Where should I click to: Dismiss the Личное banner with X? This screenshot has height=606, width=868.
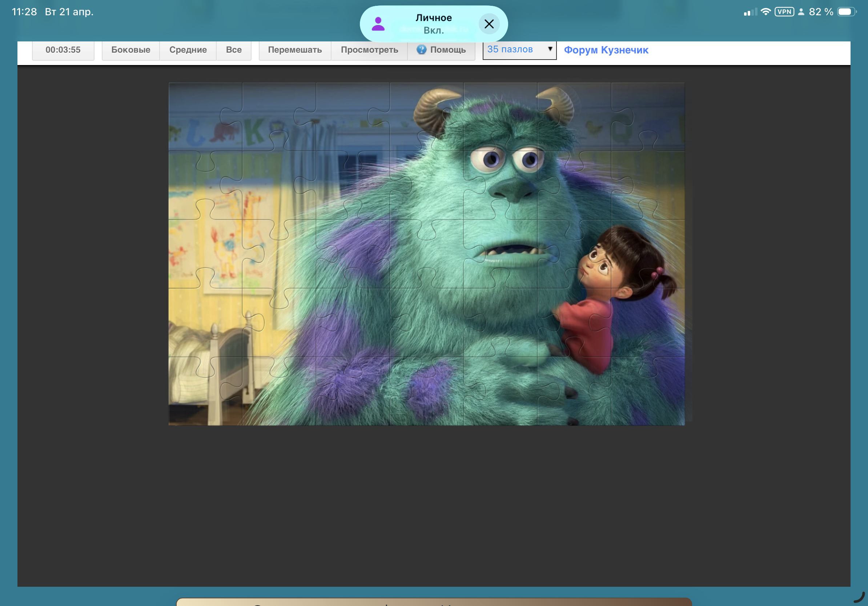click(x=489, y=24)
